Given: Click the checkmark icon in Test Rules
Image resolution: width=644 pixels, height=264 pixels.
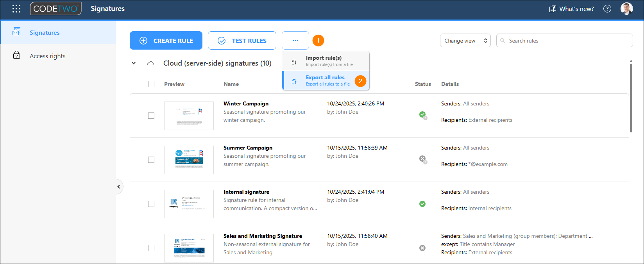Looking at the screenshot, I should tap(222, 41).
